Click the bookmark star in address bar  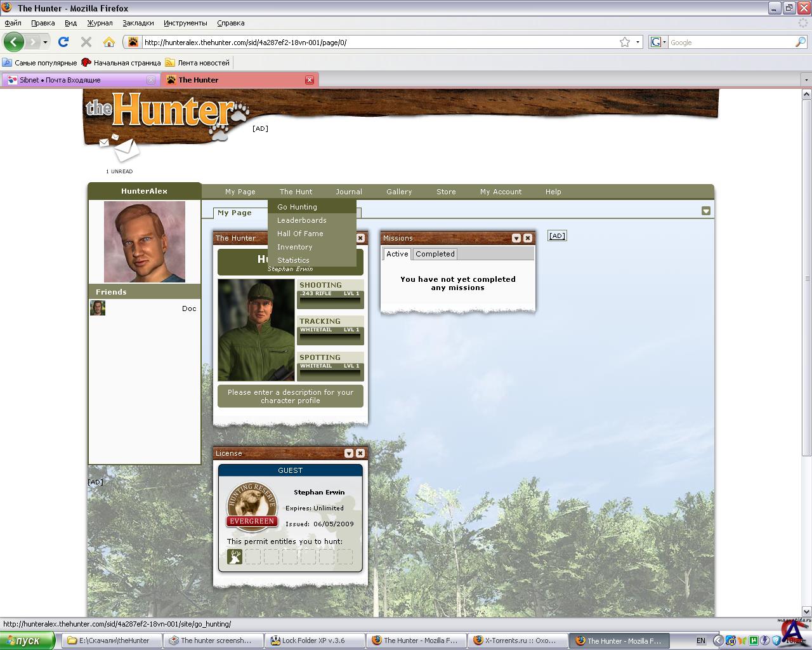[625, 42]
